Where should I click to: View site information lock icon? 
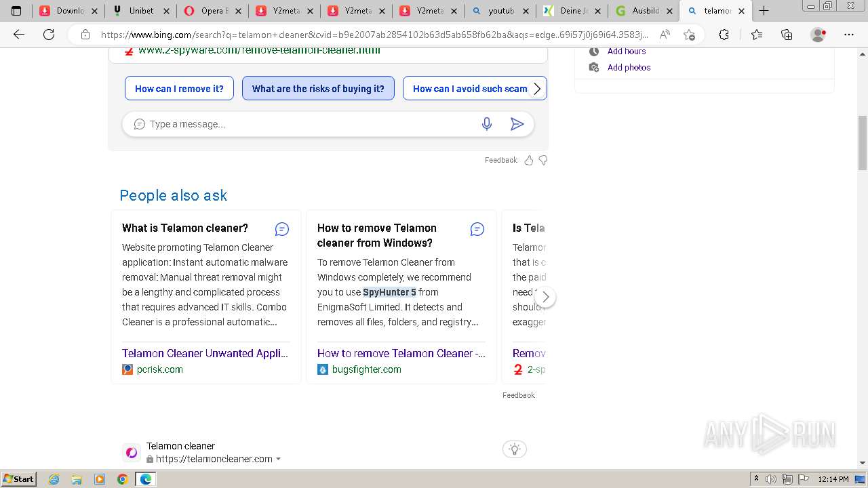coord(85,35)
